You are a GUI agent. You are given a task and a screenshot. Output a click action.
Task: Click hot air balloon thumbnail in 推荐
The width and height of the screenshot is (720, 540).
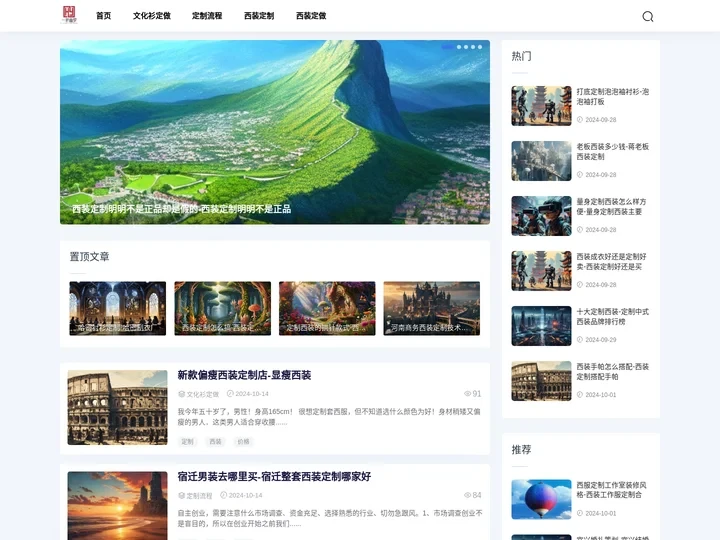(541, 499)
